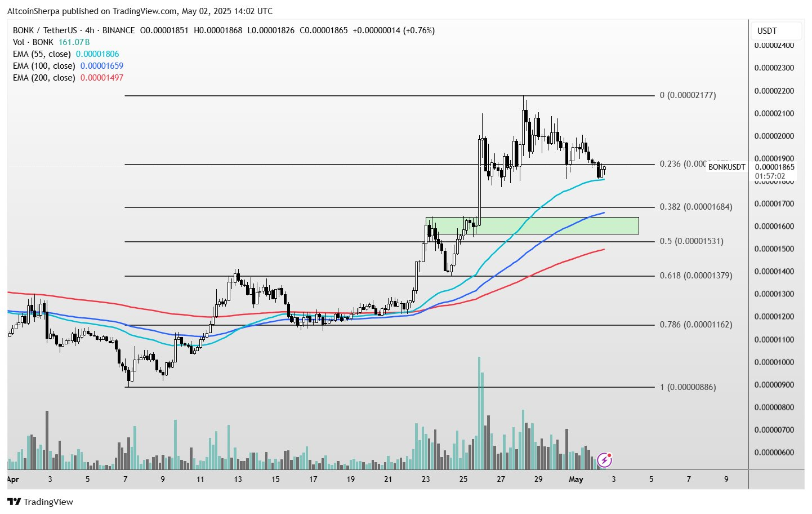Click the BONKUSDT price label
This screenshot has width=812, height=514.
point(726,167)
